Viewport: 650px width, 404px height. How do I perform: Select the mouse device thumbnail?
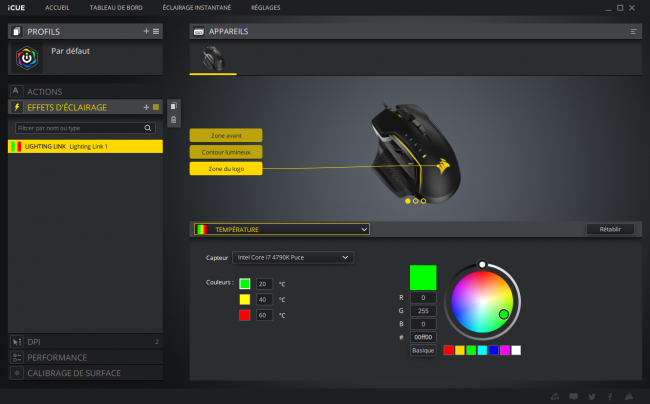213,58
